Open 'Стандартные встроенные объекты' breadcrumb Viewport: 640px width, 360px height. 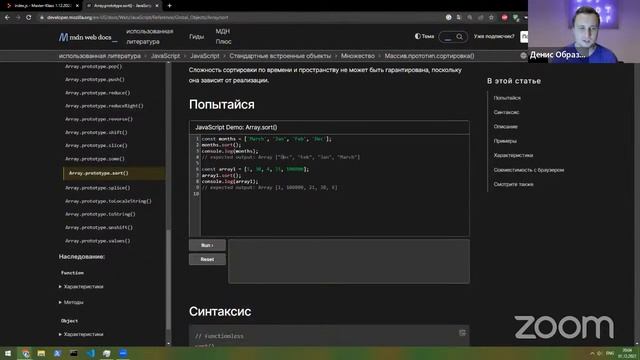click(280, 56)
